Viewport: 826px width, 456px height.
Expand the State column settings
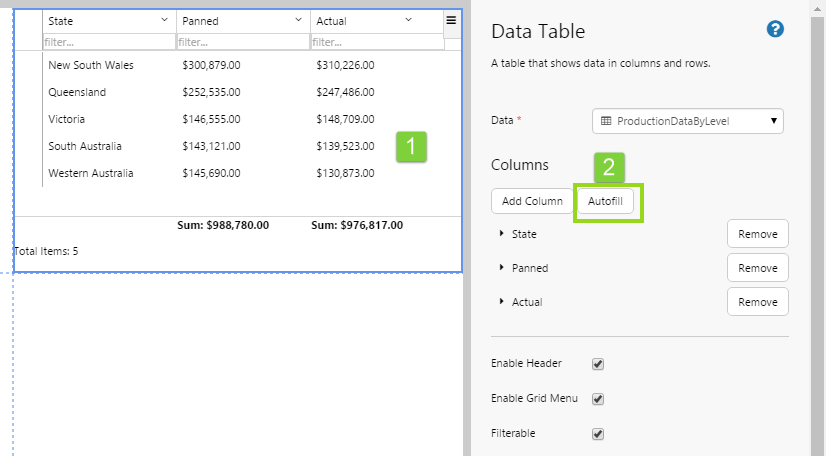click(x=501, y=234)
